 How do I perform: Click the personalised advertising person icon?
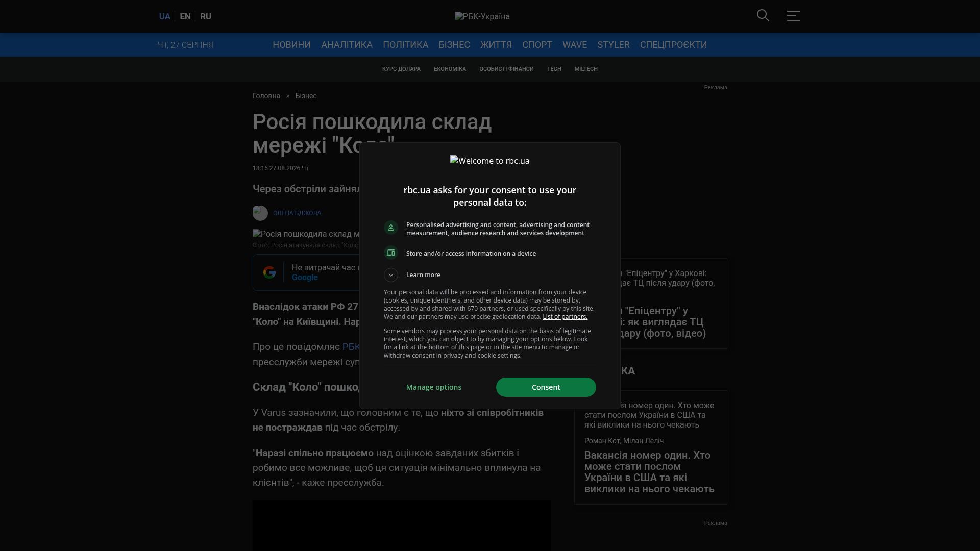(391, 228)
